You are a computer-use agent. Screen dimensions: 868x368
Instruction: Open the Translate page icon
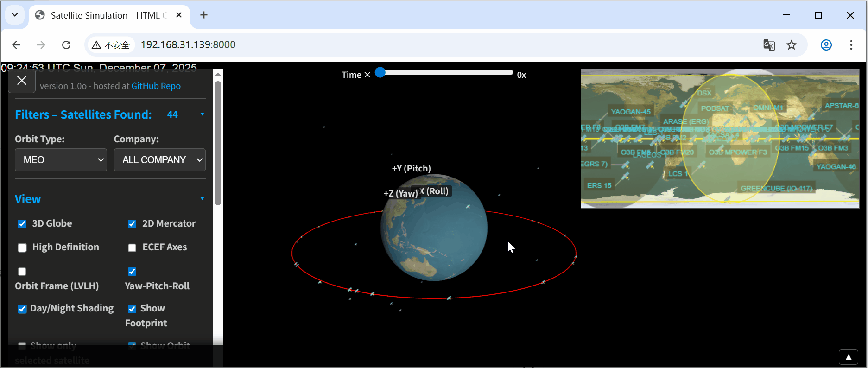click(769, 45)
